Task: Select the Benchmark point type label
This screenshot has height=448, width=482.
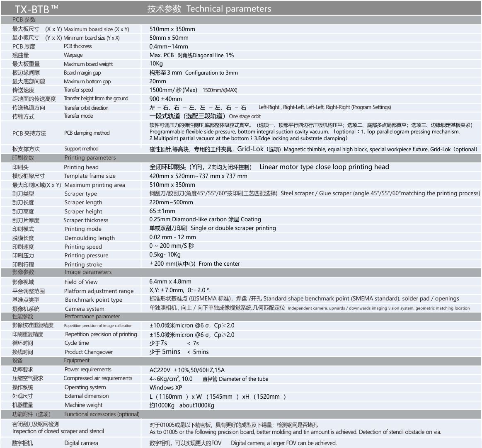Action: (93, 300)
